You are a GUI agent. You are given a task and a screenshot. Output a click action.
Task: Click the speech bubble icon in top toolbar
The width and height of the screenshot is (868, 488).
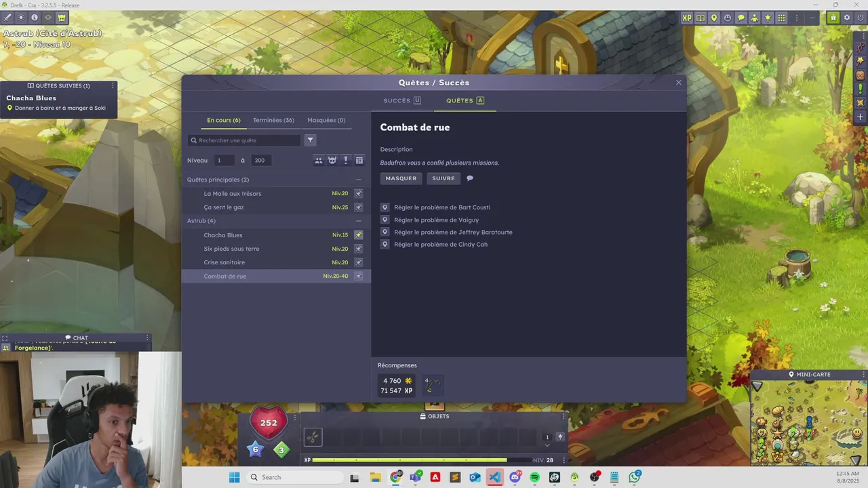point(741,18)
